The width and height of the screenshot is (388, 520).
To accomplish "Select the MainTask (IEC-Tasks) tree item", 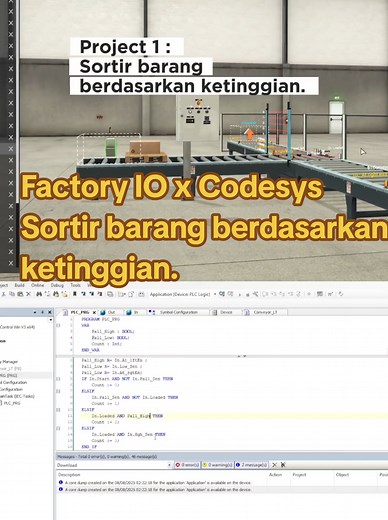I will 17,396.
